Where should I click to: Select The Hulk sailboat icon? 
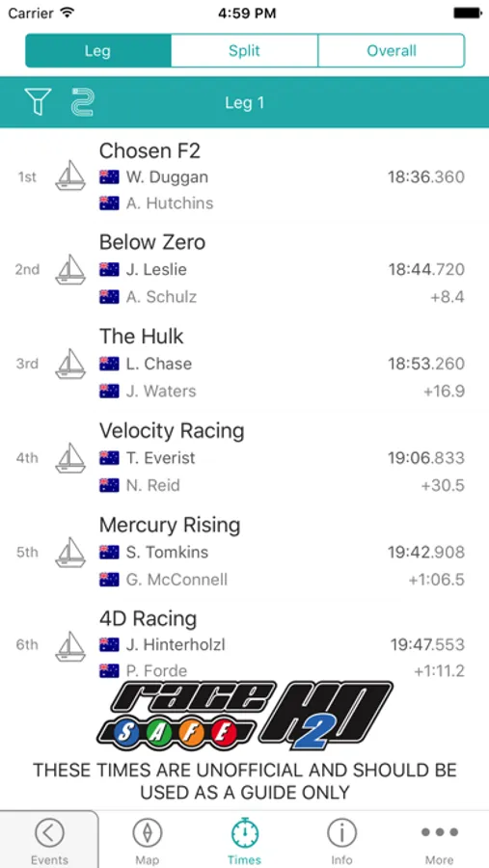click(x=70, y=365)
